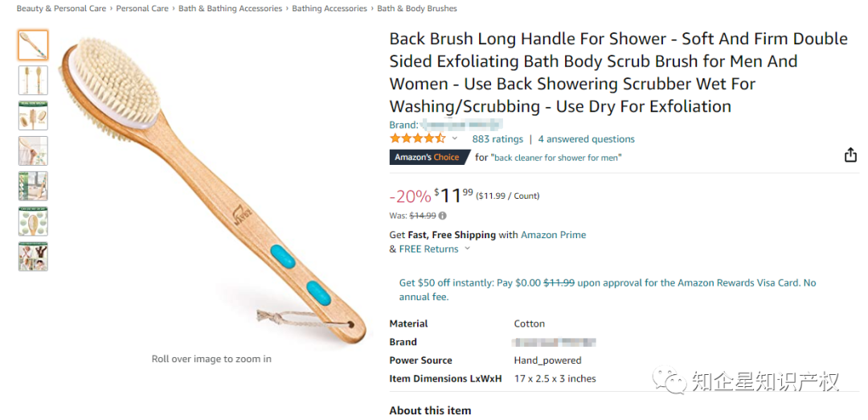
Task: View the 4 answered questions link
Action: point(586,139)
